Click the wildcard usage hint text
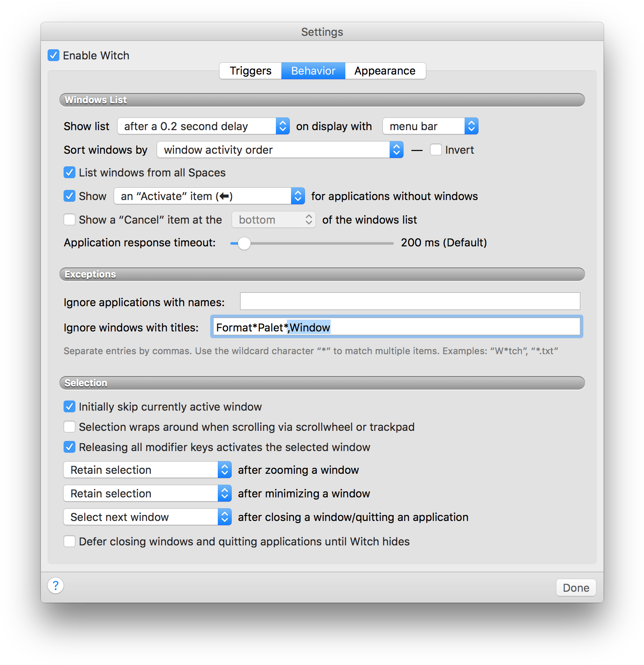This screenshot has width=644, height=665. [x=311, y=351]
